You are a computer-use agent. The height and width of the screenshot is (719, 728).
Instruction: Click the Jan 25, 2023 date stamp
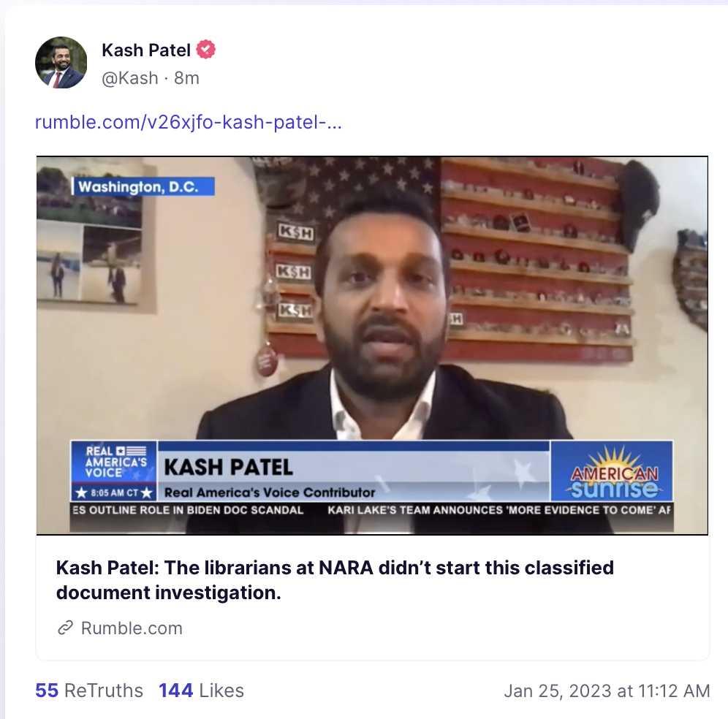point(607,691)
